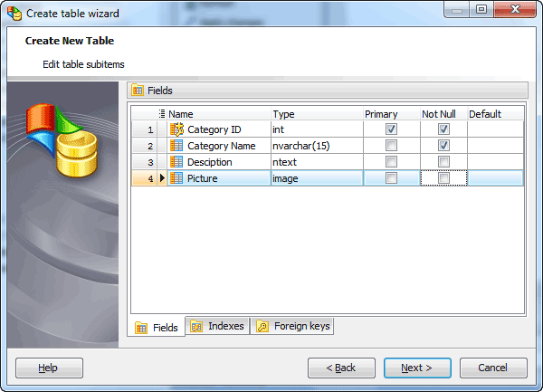Click the key field icon beside Category ID
This screenshot has height=392, width=543.
176,129
